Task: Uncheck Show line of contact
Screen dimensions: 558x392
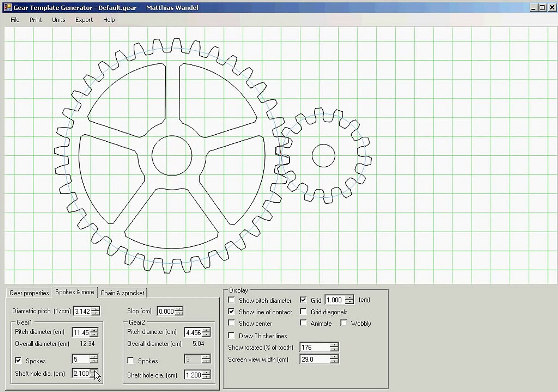Action: [231, 311]
